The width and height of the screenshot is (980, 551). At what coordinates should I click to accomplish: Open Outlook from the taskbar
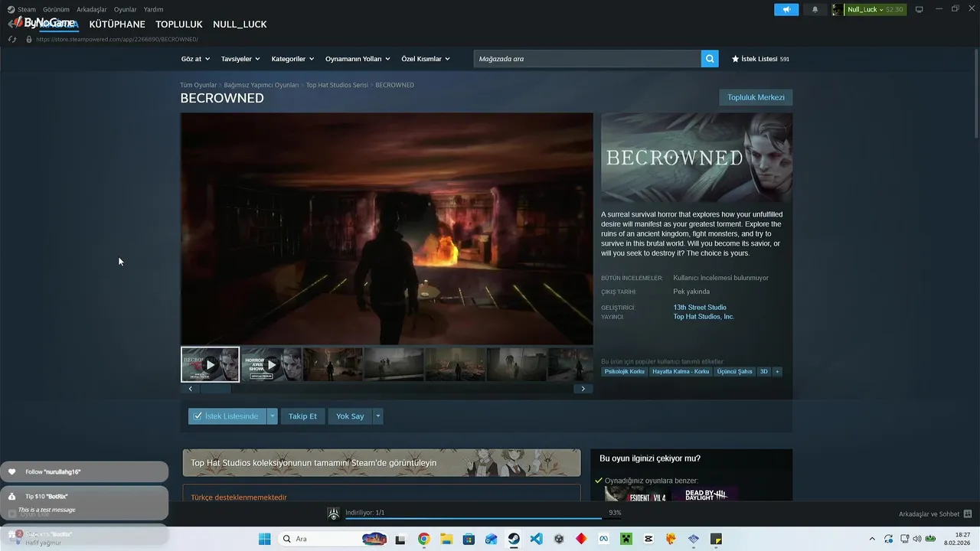[x=491, y=539]
